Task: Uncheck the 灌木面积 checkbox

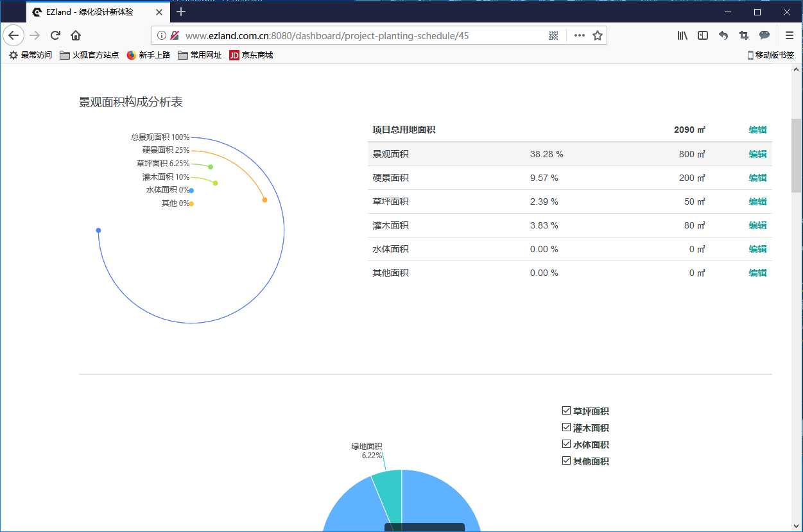Action: pyautogui.click(x=566, y=427)
